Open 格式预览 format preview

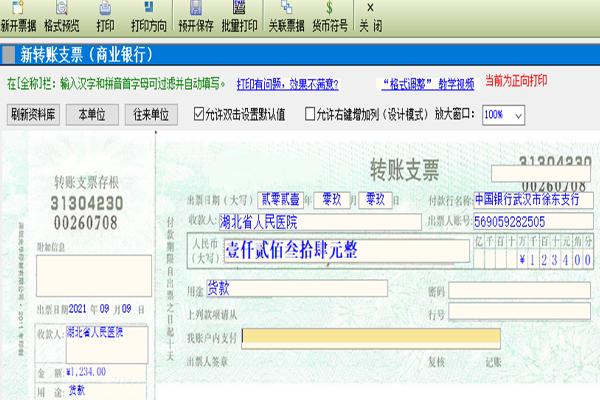(62, 17)
